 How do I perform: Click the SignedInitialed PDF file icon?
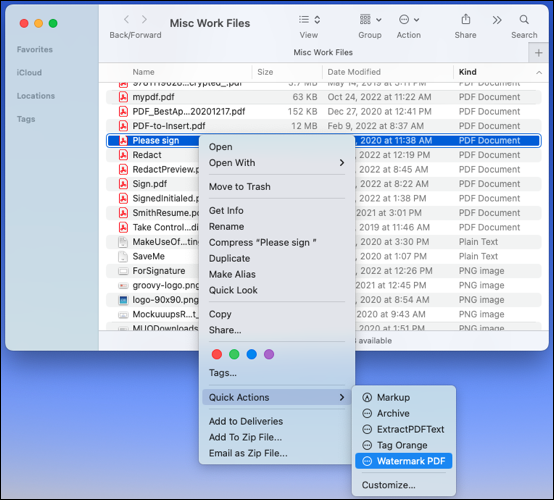point(123,198)
